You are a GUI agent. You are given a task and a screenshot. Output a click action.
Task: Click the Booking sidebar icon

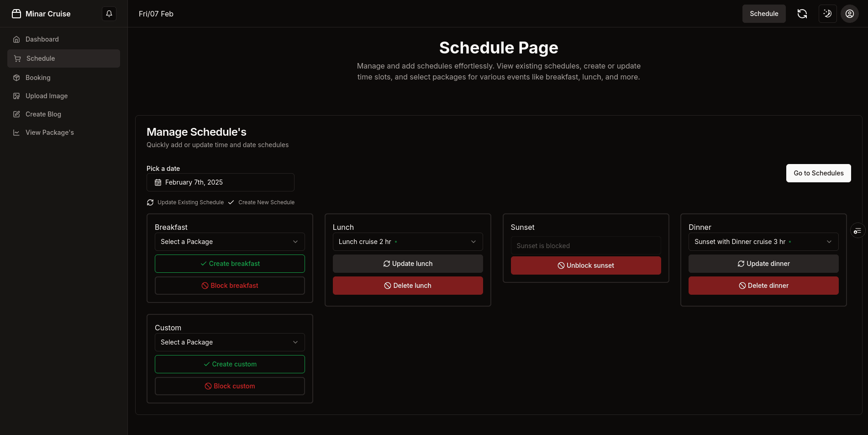click(16, 78)
